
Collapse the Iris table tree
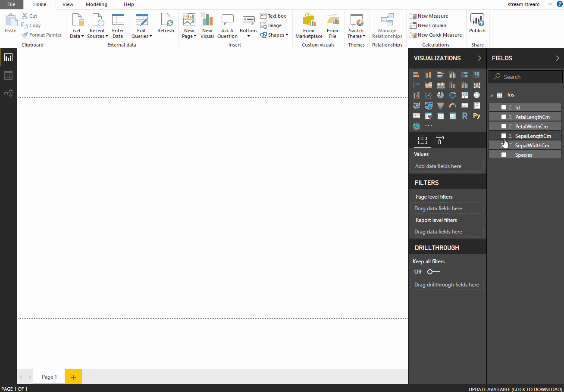(x=492, y=95)
